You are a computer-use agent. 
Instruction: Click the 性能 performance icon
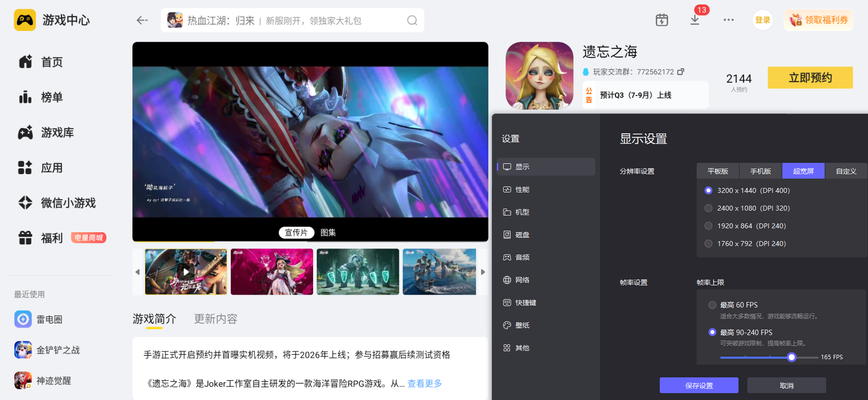507,189
